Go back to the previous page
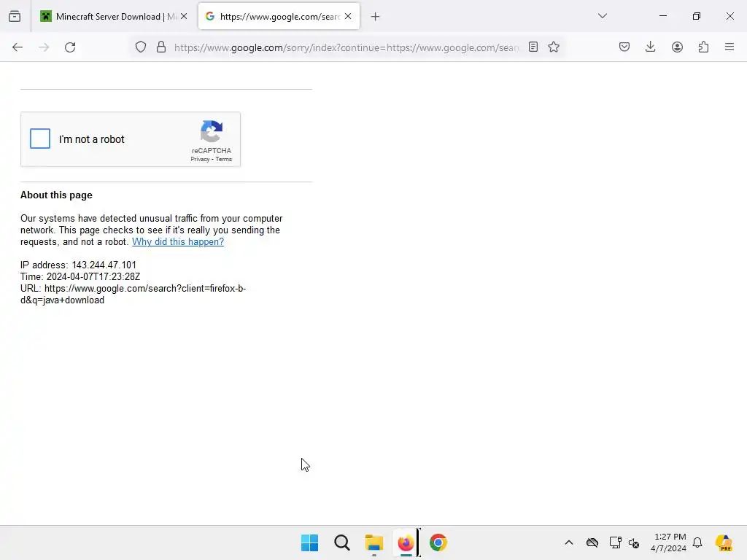This screenshot has height=560, width=747. [18, 47]
